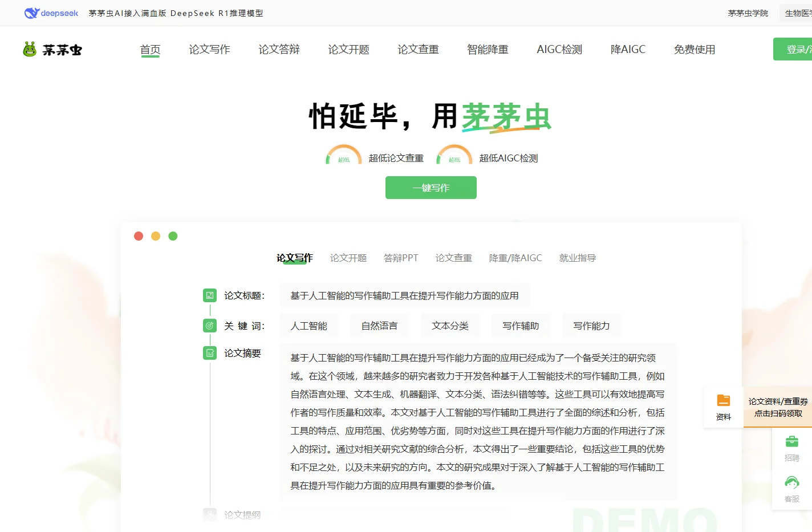
Task: Click the yellow window dot
Action: pyautogui.click(x=156, y=236)
